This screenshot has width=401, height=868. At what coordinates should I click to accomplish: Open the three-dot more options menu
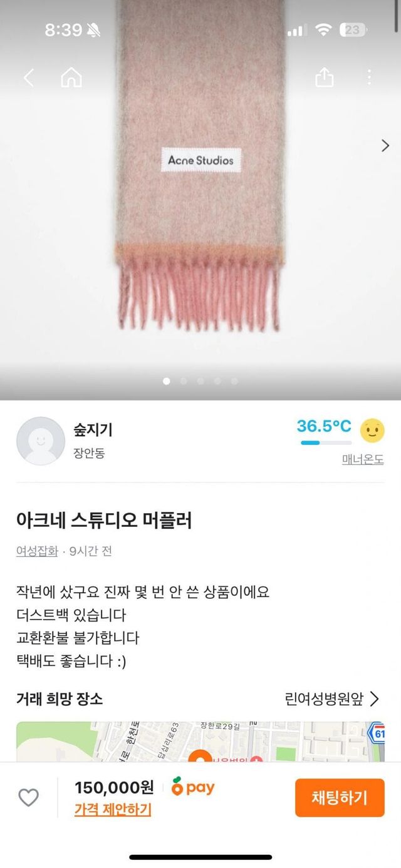tap(369, 78)
